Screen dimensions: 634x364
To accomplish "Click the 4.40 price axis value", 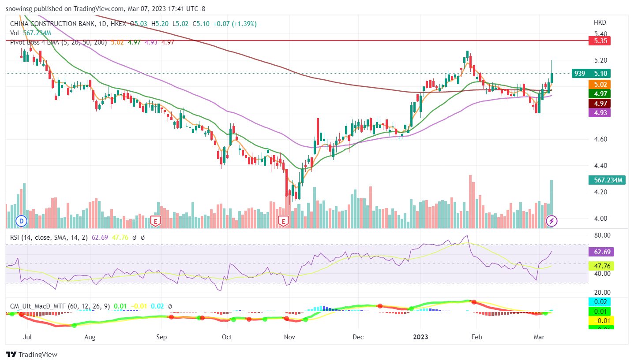I will (600, 166).
